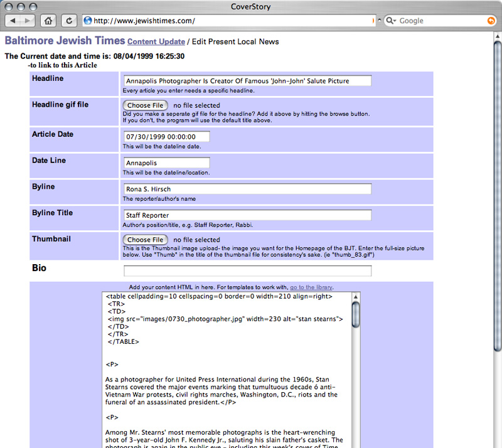Image resolution: width=502 pixels, height=448 pixels.
Task: Reload the page with the refresh button
Action: pos(69,21)
